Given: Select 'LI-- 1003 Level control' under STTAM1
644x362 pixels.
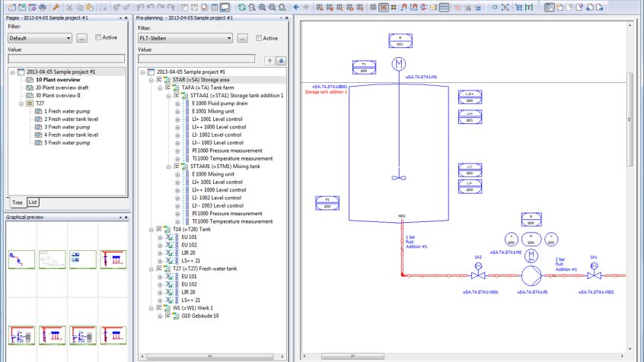Looking at the screenshot, I should coord(218,206).
